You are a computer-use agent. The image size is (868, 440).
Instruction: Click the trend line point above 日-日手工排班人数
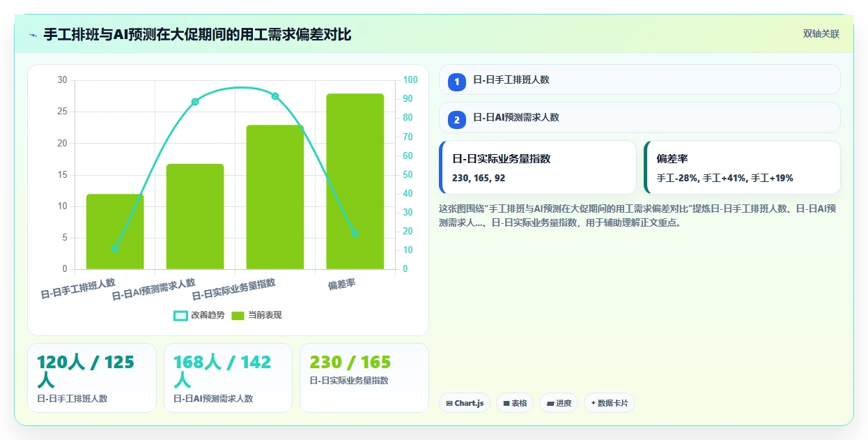tap(115, 248)
